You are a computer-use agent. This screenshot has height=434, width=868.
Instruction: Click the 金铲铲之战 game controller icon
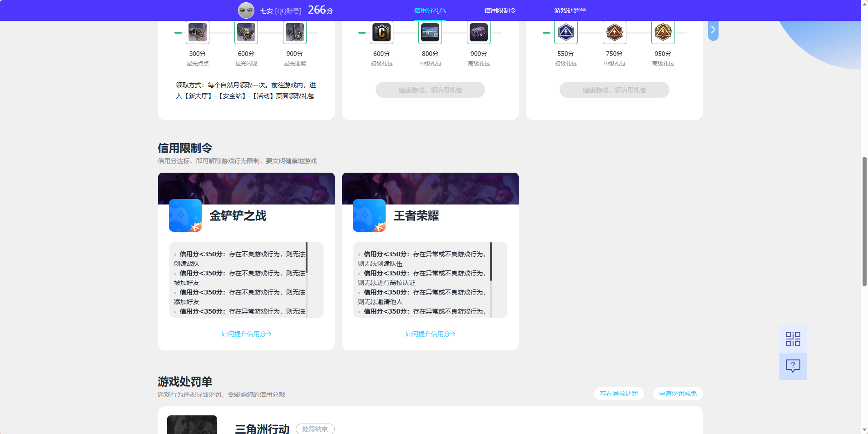pos(185,215)
